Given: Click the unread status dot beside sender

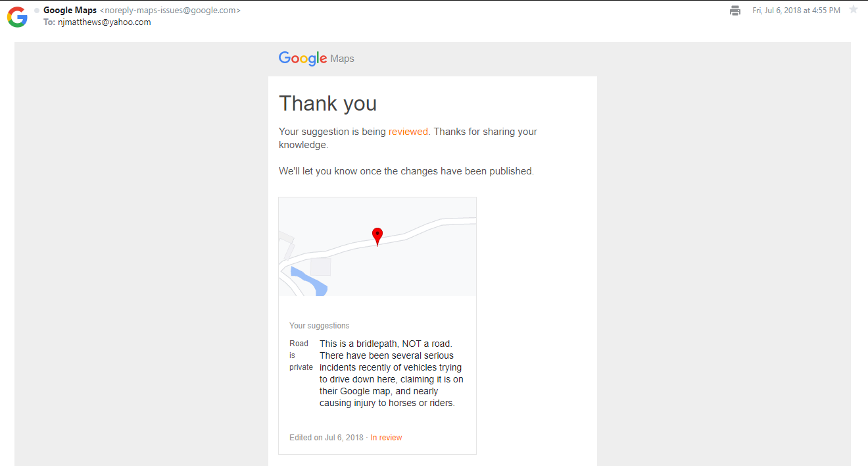Looking at the screenshot, I should (37, 11).
